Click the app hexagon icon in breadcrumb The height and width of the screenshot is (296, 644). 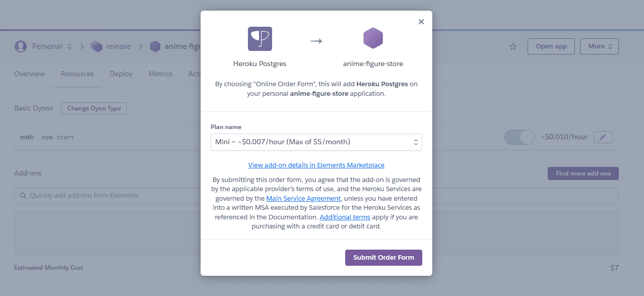click(x=155, y=46)
